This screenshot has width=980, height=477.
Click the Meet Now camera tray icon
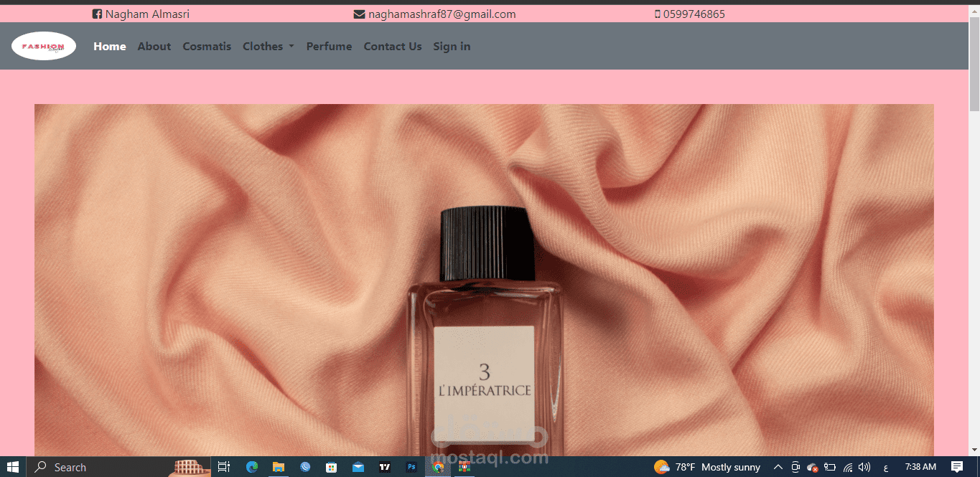coord(795,467)
